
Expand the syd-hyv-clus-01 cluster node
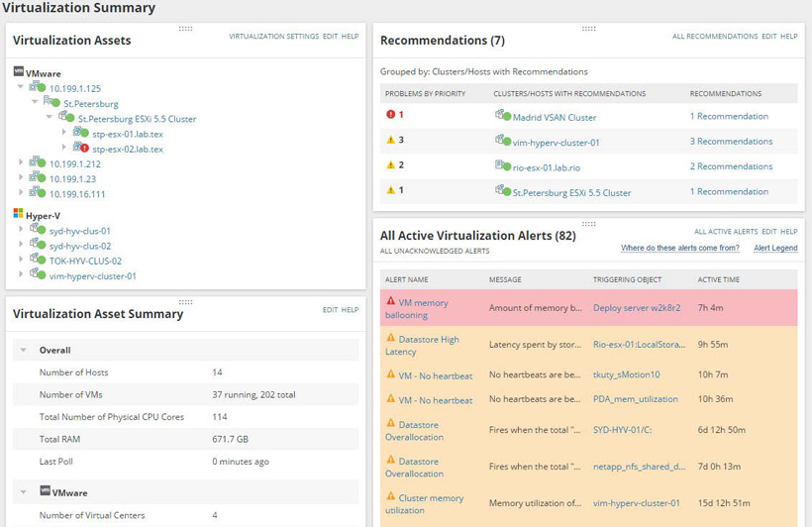coord(22,231)
